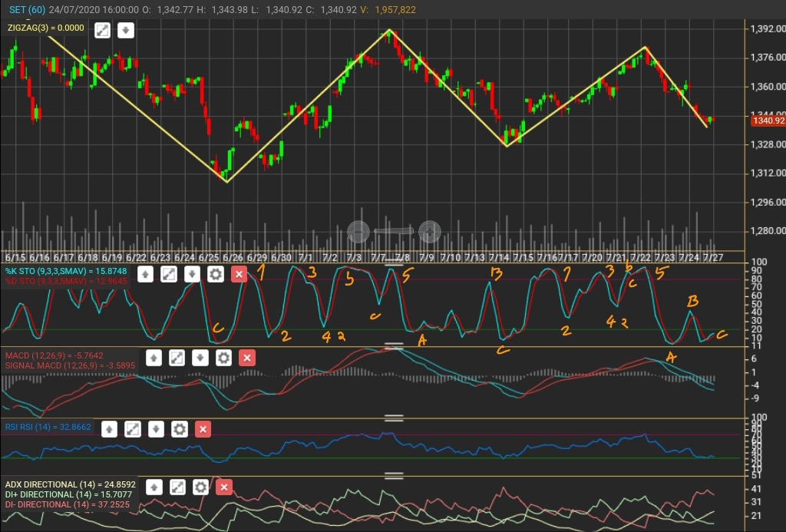Image resolution: width=786 pixels, height=532 pixels.
Task: Open RSI indicator settings gear
Action: 180,429
